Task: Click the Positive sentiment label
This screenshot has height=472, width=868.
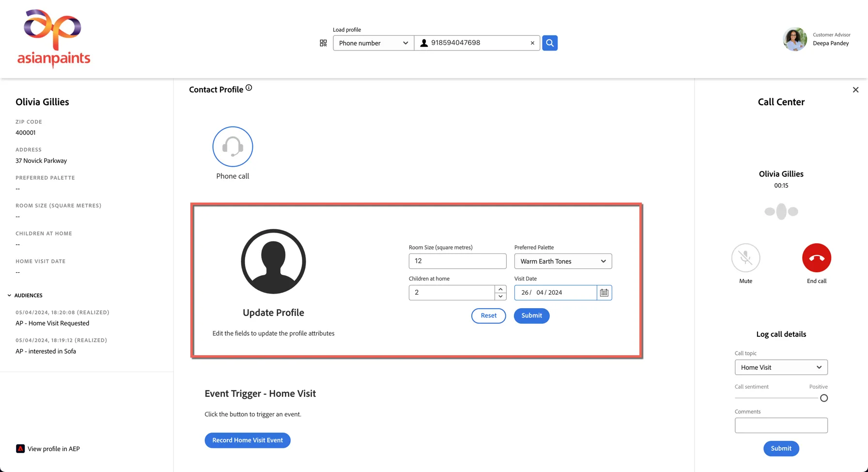Action: 819,387
